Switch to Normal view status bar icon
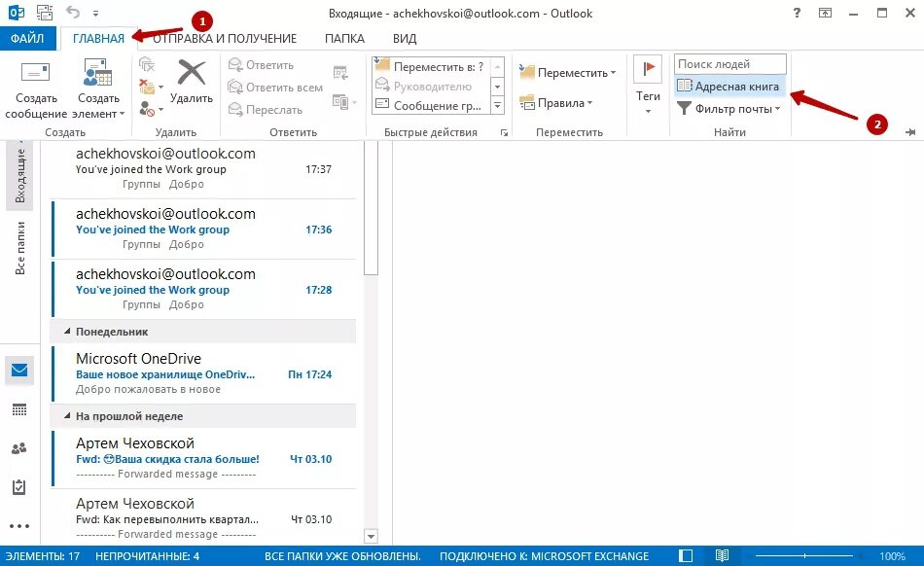Image resolution: width=924 pixels, height=566 pixels. click(x=686, y=555)
